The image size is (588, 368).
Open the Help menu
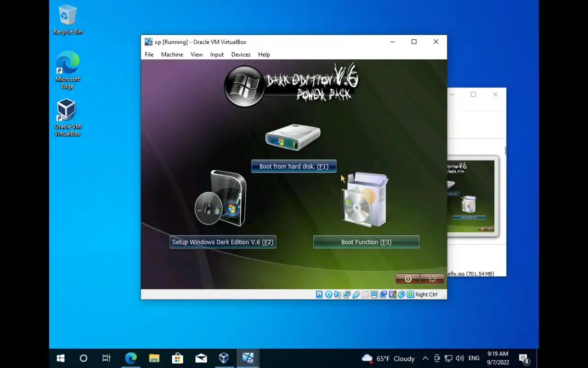click(x=264, y=54)
